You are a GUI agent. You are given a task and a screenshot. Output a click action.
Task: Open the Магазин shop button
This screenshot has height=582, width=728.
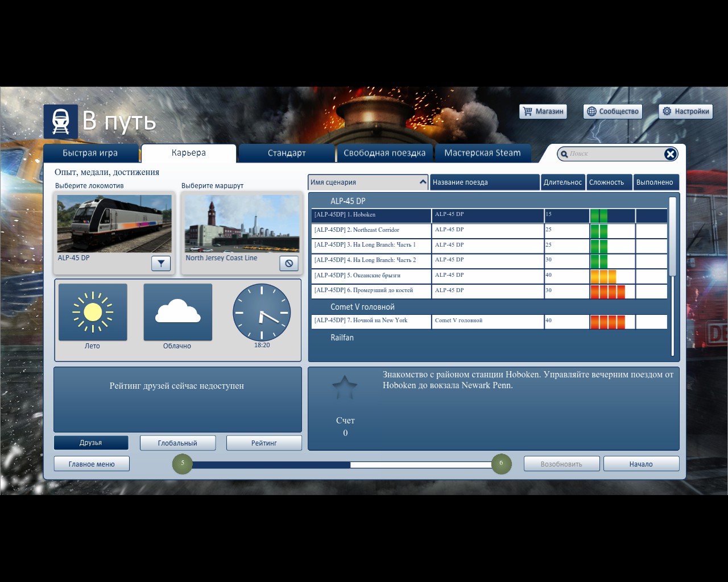pos(543,111)
